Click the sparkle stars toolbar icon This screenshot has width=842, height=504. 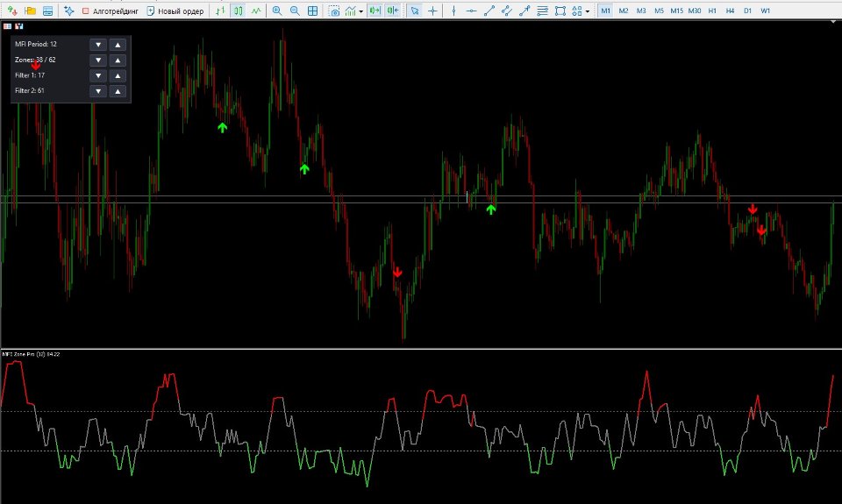(69, 11)
